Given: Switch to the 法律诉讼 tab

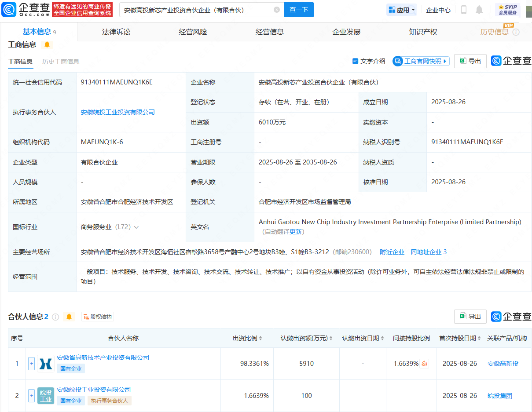Looking at the screenshot, I should [x=116, y=32].
